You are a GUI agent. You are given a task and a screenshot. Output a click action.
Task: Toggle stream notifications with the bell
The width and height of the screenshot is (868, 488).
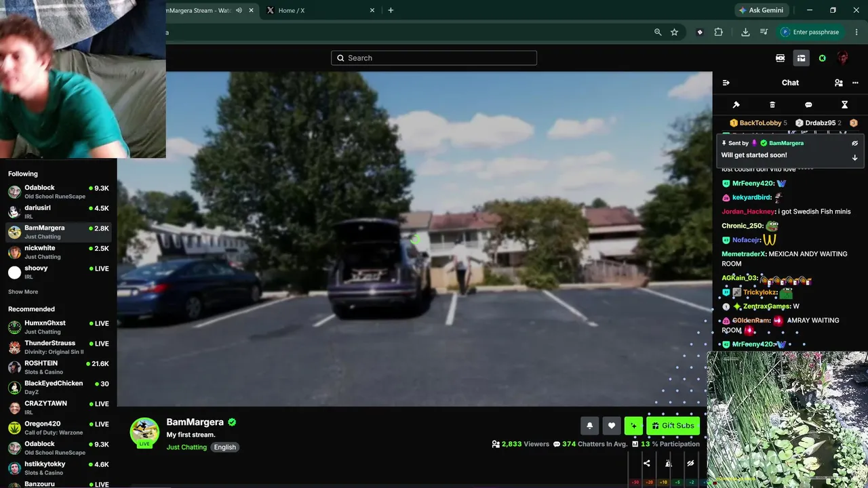(590, 426)
